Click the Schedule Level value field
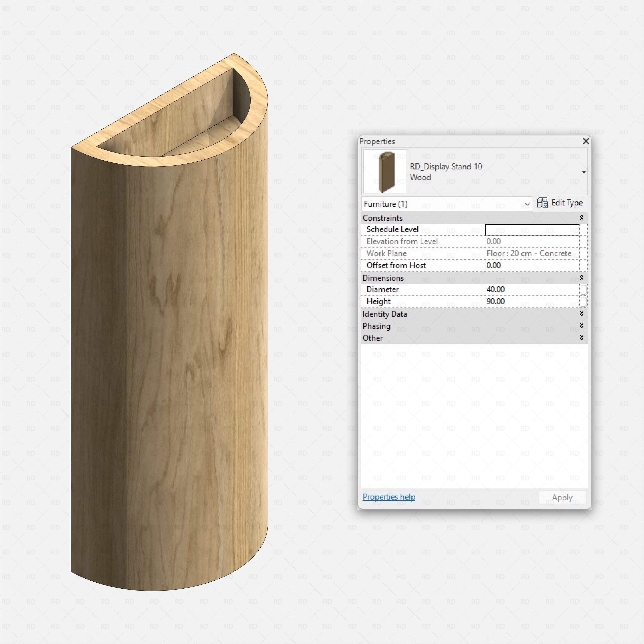Image resolution: width=644 pixels, height=644 pixels. point(532,230)
